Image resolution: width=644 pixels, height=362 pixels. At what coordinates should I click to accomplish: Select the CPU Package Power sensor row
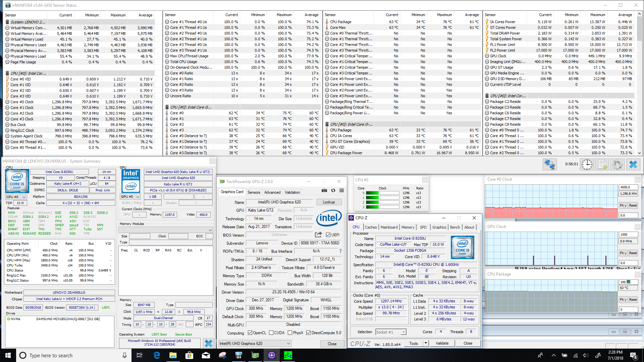tap(402, 153)
